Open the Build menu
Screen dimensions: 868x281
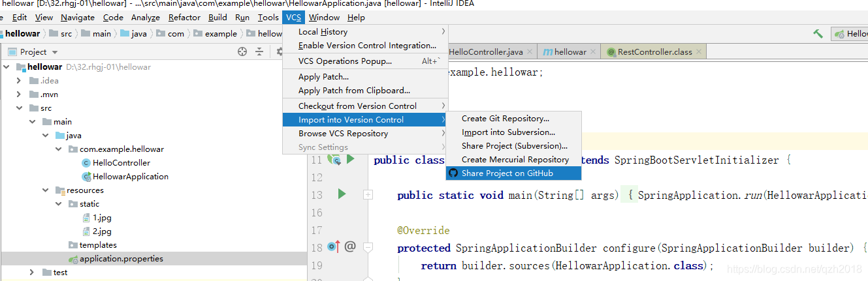[218, 18]
